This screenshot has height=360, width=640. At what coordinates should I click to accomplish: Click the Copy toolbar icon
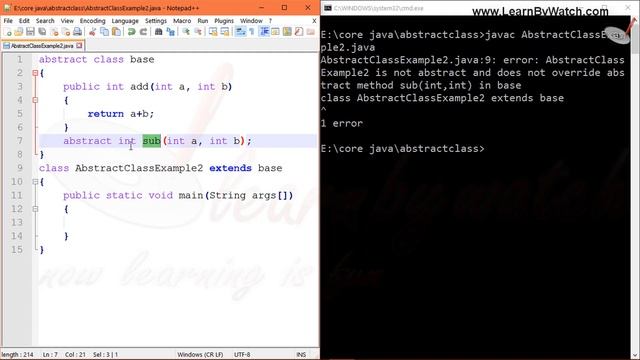(x=104, y=32)
